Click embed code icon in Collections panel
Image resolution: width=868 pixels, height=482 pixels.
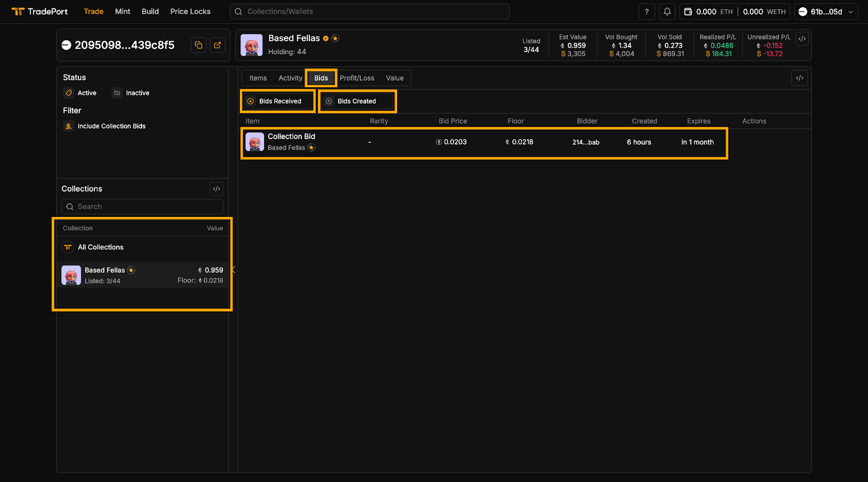point(216,189)
